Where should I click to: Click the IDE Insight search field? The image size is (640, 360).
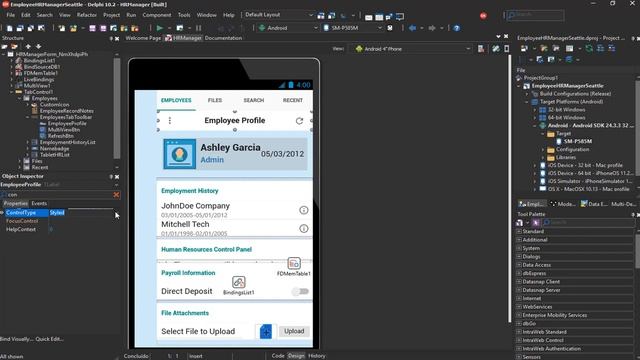535,16
